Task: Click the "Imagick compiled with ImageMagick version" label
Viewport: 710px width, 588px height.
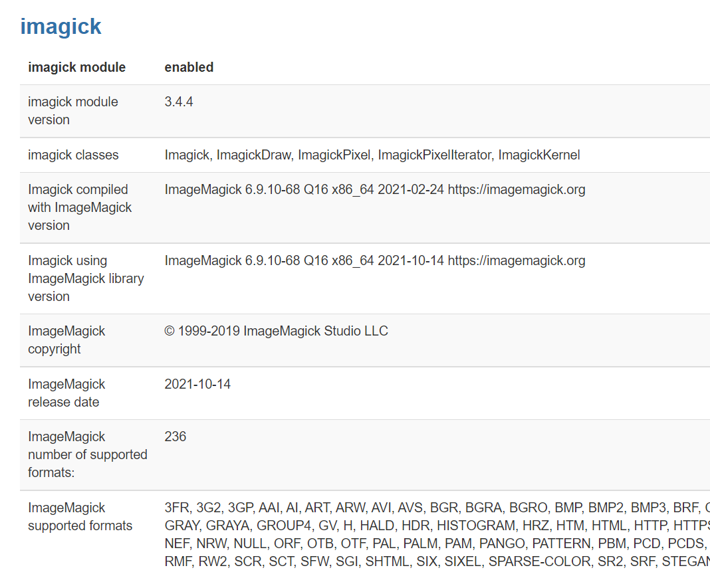Action: [80, 207]
